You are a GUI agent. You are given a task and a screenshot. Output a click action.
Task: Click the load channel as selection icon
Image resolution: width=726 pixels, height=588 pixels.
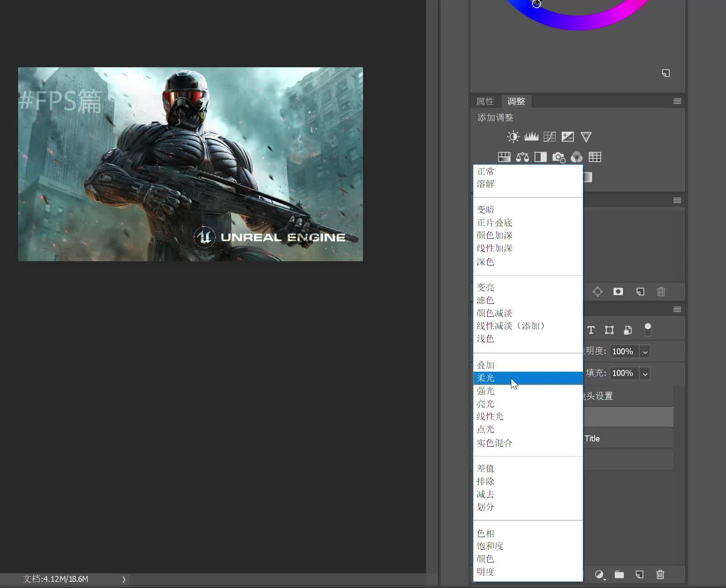click(x=598, y=292)
